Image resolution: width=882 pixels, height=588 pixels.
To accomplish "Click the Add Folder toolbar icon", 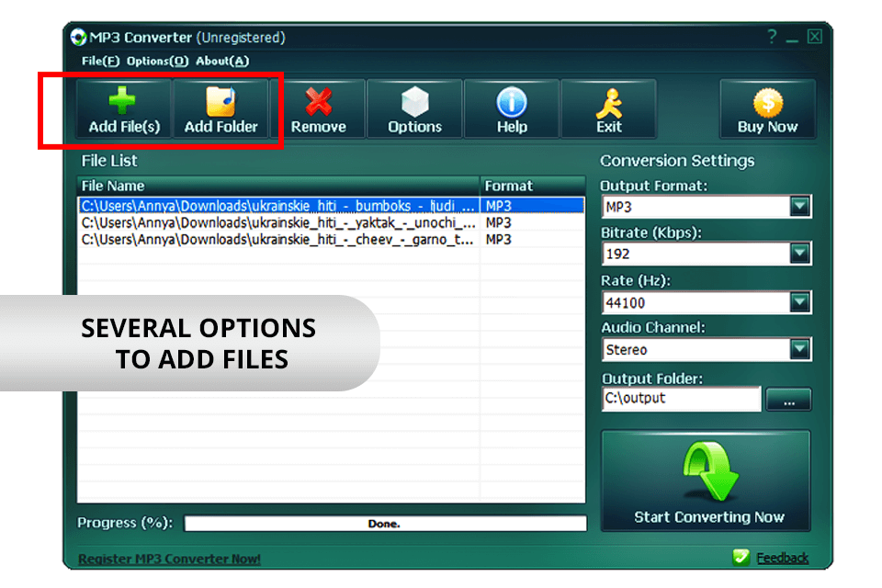I will (x=220, y=101).
